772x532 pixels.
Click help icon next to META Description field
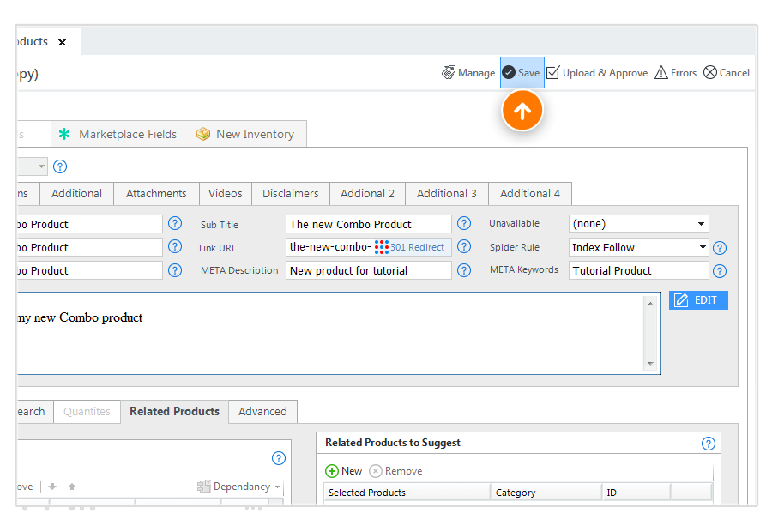(464, 270)
